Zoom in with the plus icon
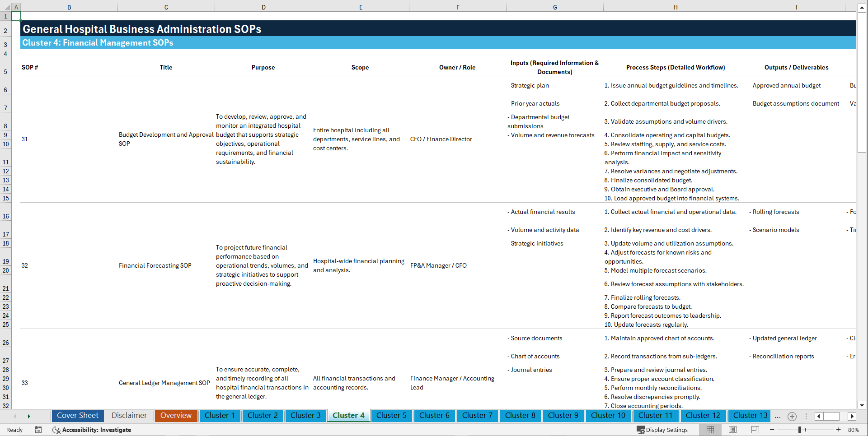 coord(838,430)
